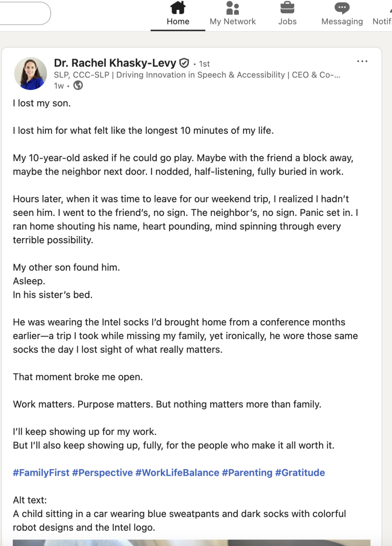Click the #WorkLifeBalance hashtag
This screenshot has height=546, width=392.
(x=177, y=473)
